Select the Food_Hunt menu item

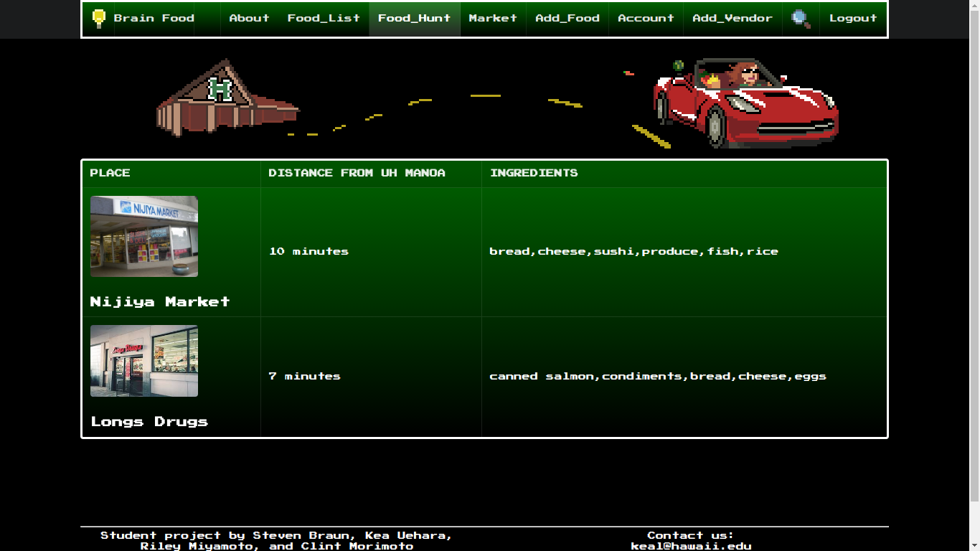tap(415, 19)
